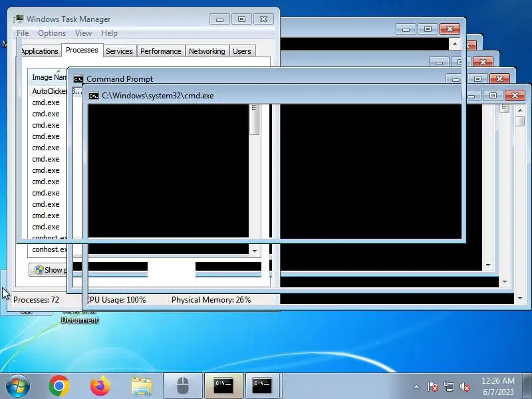Open the Action Center flag icon
Screen dimensions: 532x399
pyautogui.click(x=433, y=386)
